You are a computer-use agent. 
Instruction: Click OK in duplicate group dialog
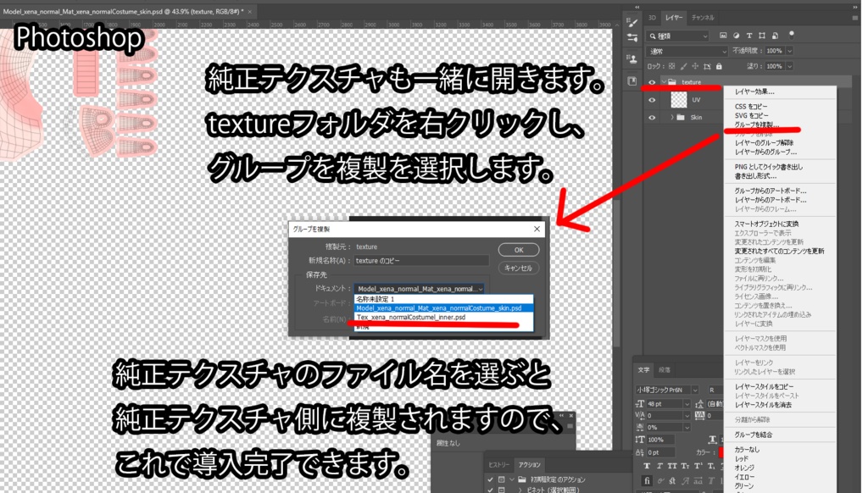tap(519, 250)
